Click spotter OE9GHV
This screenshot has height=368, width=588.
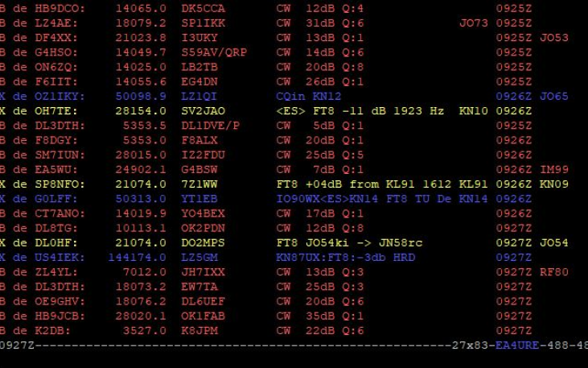[60, 301]
